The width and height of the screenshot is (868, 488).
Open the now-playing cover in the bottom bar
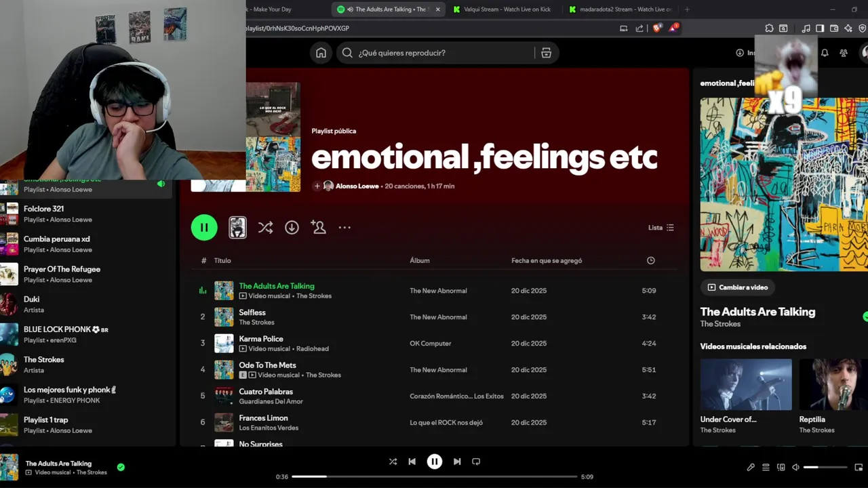(x=9, y=468)
